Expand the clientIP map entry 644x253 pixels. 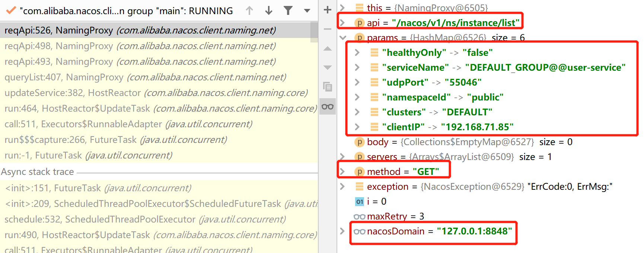pyautogui.click(x=357, y=127)
